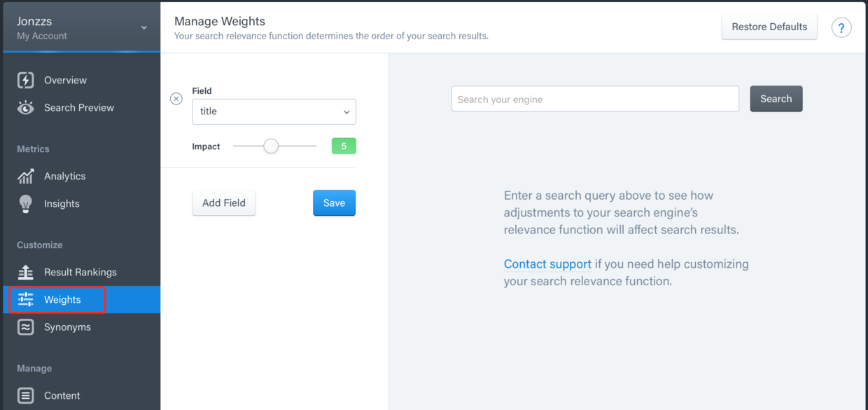Viewport: 868px width, 410px height.
Task: Click the Content list icon
Action: (26, 396)
